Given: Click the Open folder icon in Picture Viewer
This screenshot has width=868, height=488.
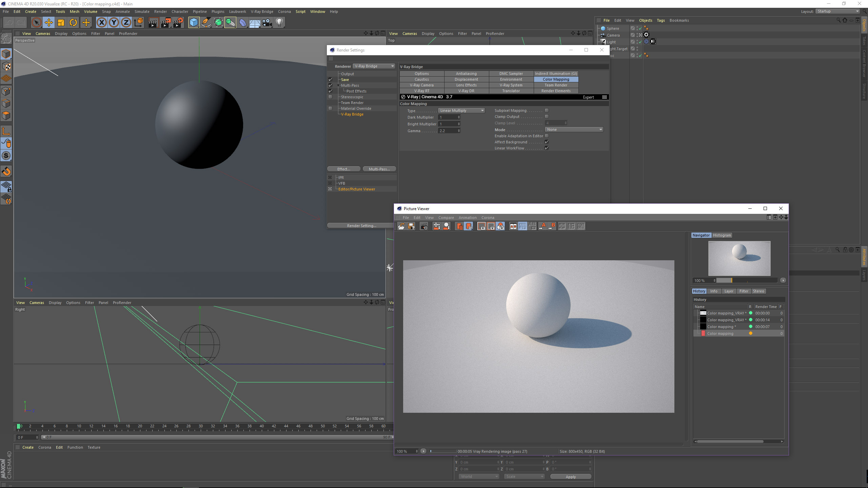Looking at the screenshot, I should point(401,226).
